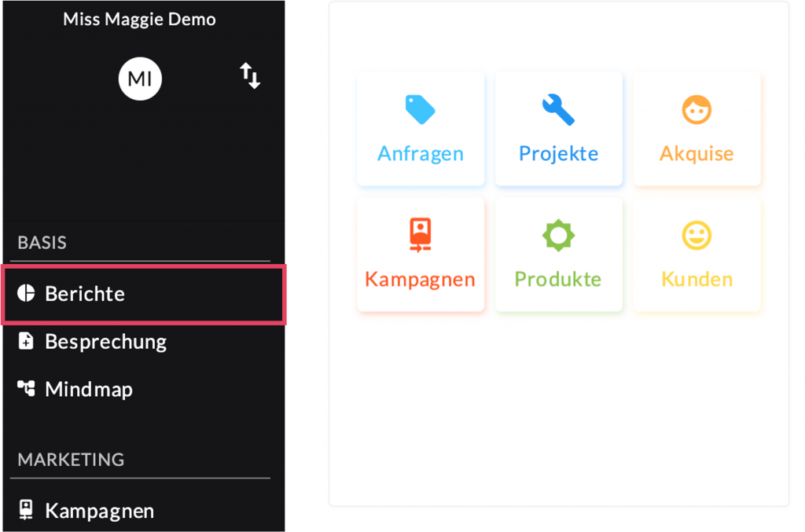Click the green gear icon above Produkte
This screenshot has height=532, width=805.
point(558,235)
